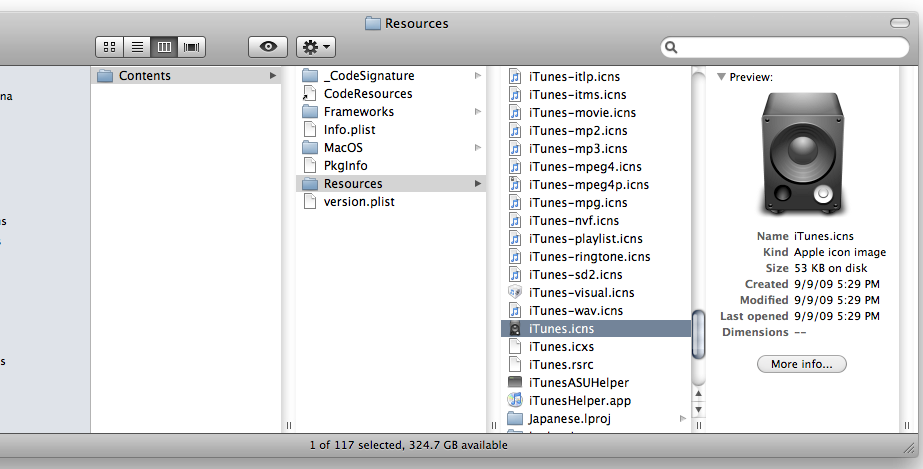Select iTunes-mpeg4.icns icon
Image resolution: width=923 pixels, height=469 pixels.
coord(515,167)
